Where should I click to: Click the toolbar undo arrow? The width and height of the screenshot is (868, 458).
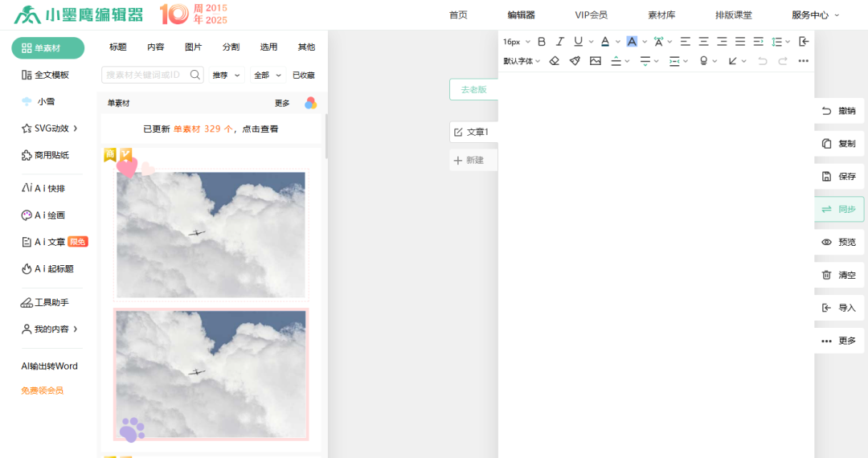coord(762,61)
